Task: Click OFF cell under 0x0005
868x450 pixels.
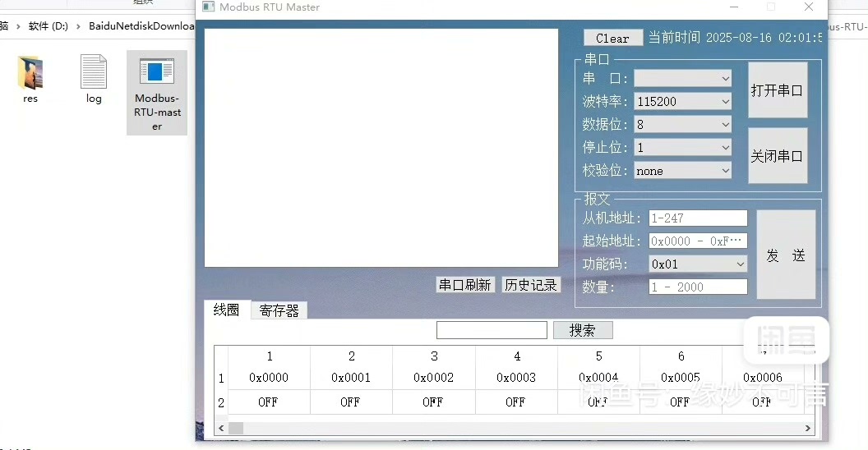Action: point(681,402)
